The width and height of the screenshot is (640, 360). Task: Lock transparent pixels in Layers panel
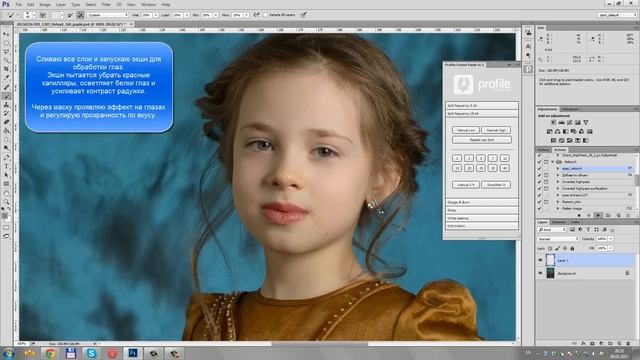click(550, 248)
